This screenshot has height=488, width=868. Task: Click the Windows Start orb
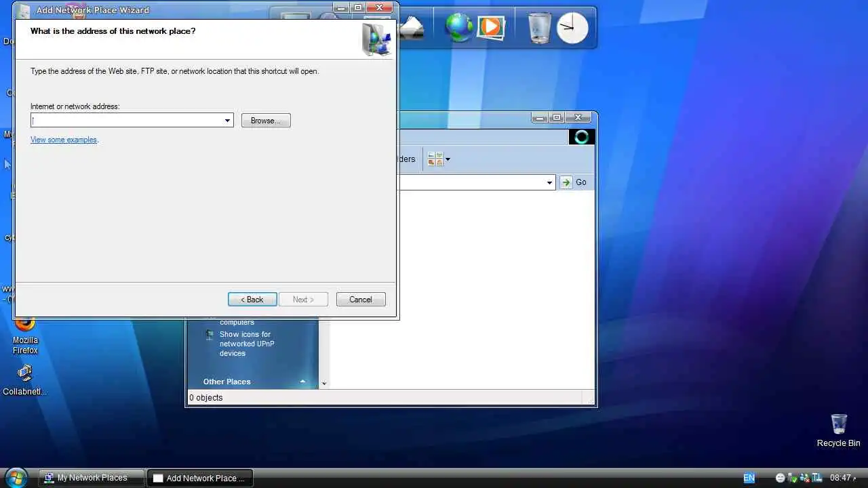[x=16, y=478]
